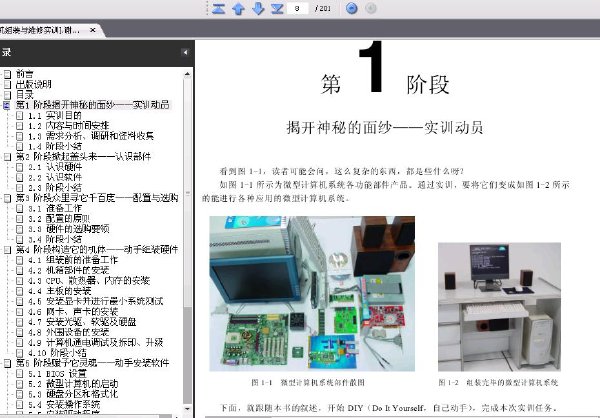This screenshot has width=600, height=418.
Task: Open bookmark 3.2 配置的原则
Action: tap(59, 219)
